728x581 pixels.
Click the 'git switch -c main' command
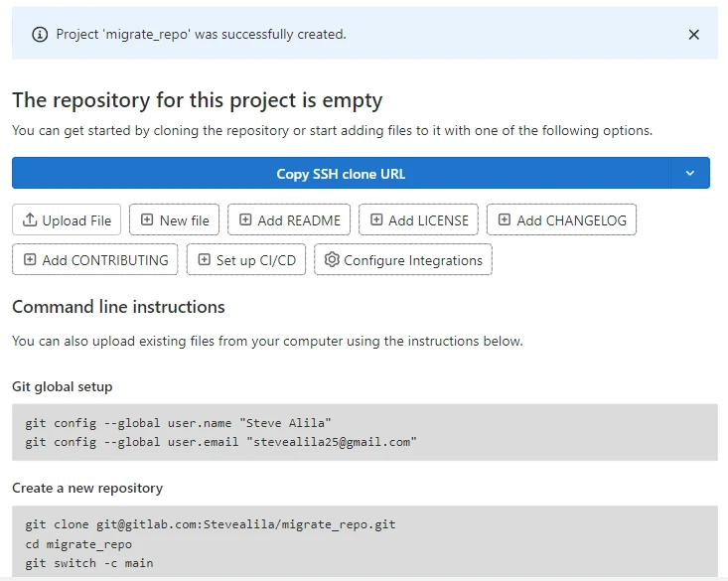pyautogui.click(x=89, y=563)
